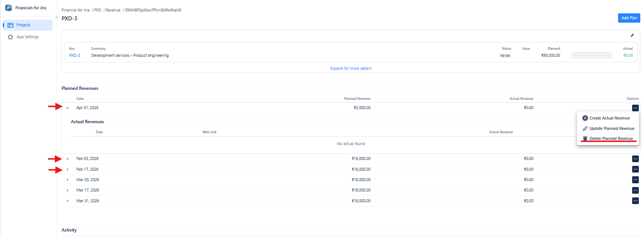Click the Financials for Jira logo icon

[x=9, y=8]
